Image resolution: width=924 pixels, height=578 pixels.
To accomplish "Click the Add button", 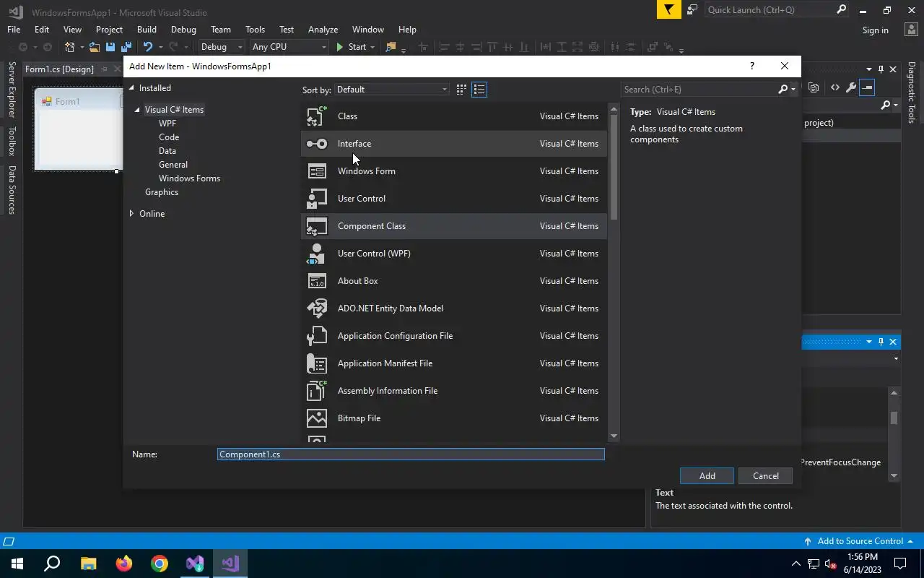I will pyautogui.click(x=707, y=476).
